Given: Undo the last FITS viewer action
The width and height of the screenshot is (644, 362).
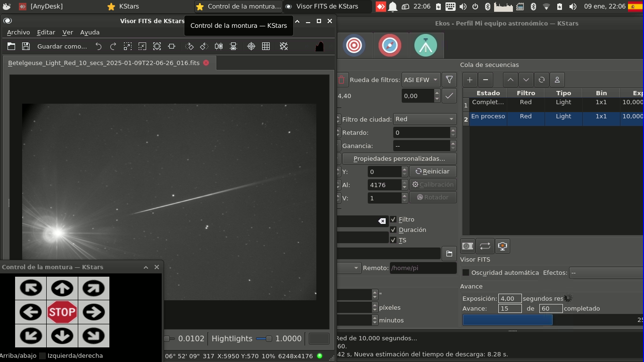Looking at the screenshot, I should [x=98, y=46].
